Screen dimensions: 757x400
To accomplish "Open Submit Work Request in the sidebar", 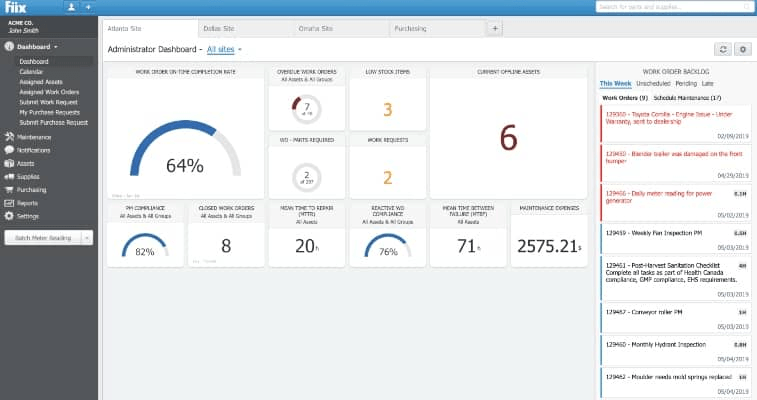I will coord(48,102).
